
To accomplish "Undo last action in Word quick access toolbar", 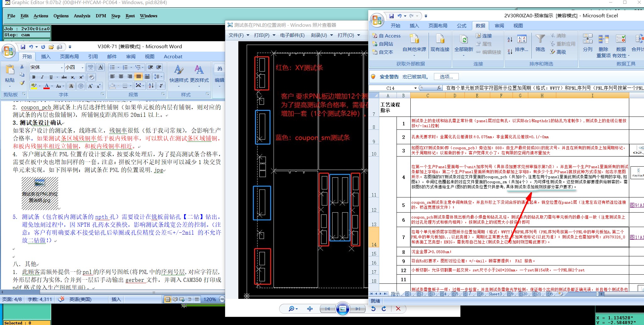I will tap(31, 47).
